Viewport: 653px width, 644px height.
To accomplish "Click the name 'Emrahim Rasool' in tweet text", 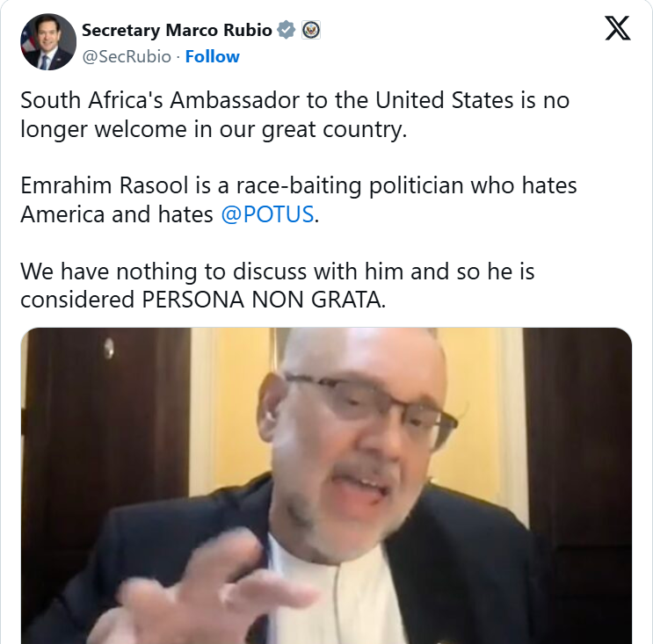I will point(105,185).
